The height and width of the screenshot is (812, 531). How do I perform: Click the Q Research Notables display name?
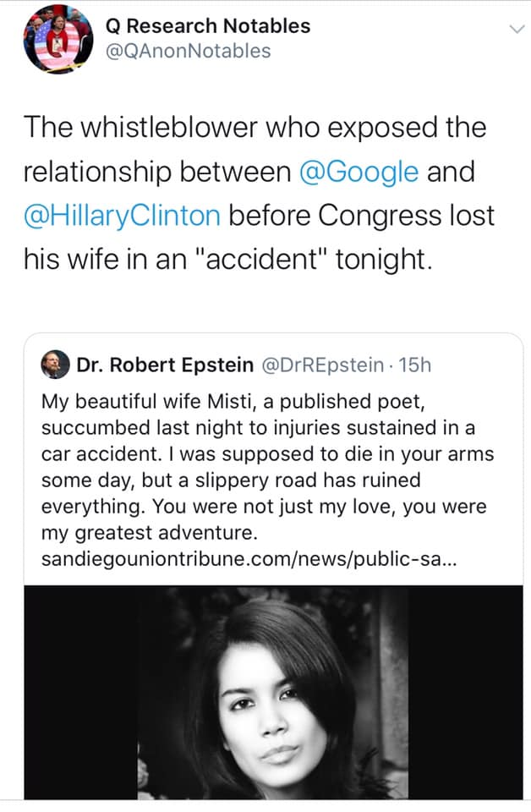click(x=208, y=26)
